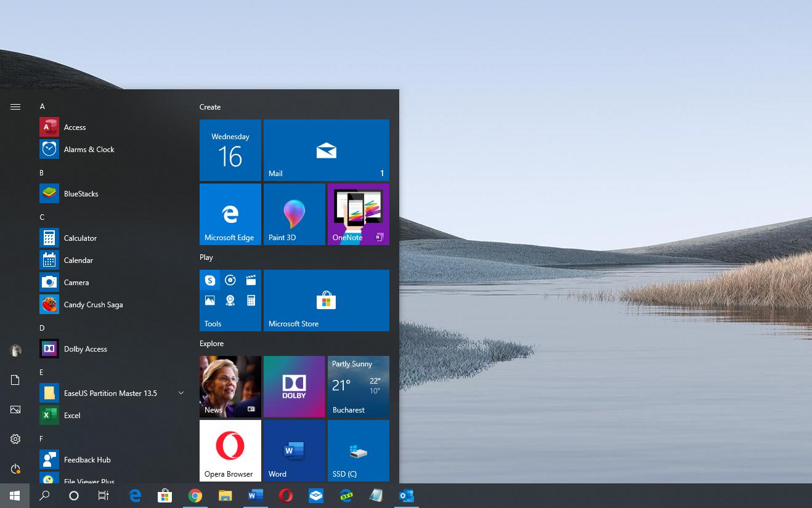Click the Create tile group header
This screenshot has height=508, width=812.
click(x=210, y=107)
